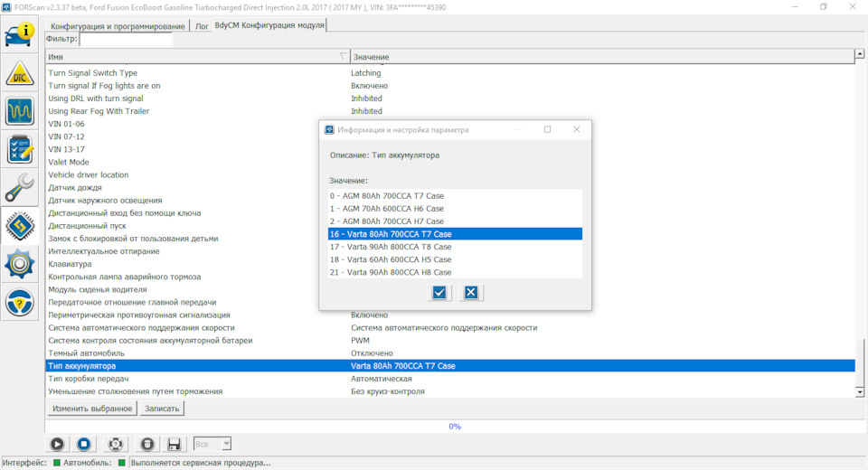Click the scrollbar up arrow of parameter list
Viewport: 868px width, 470px height.
pos(860,54)
